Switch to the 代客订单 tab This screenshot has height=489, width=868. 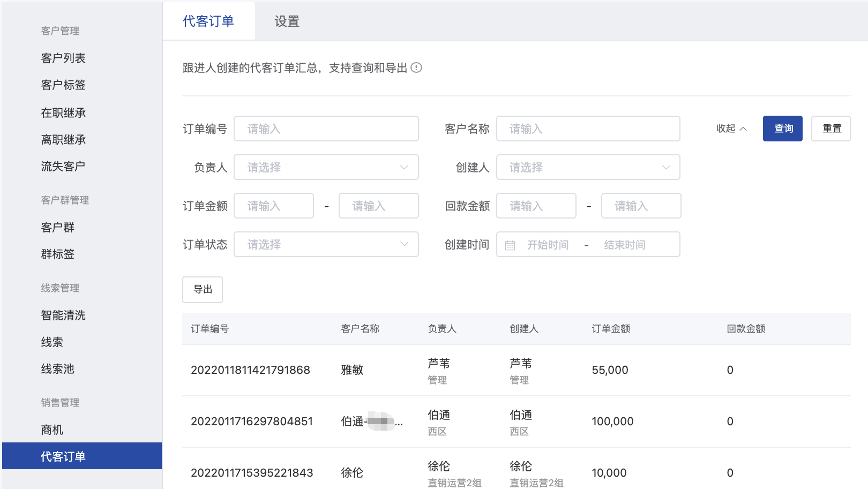[x=208, y=21]
